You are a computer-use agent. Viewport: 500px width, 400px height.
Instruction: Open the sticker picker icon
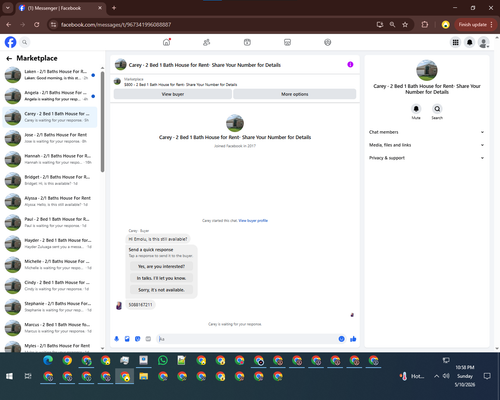pyautogui.click(x=138, y=339)
